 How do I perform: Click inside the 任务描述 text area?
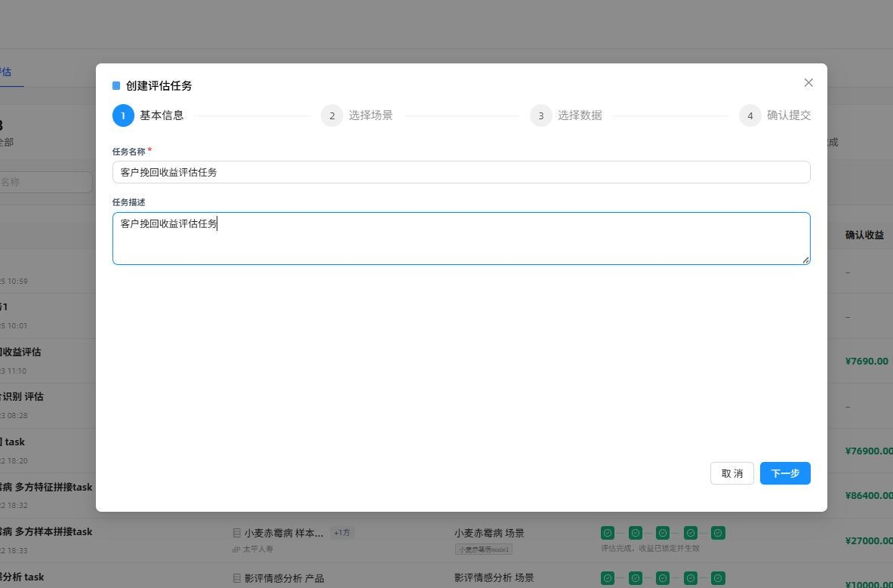click(x=461, y=239)
